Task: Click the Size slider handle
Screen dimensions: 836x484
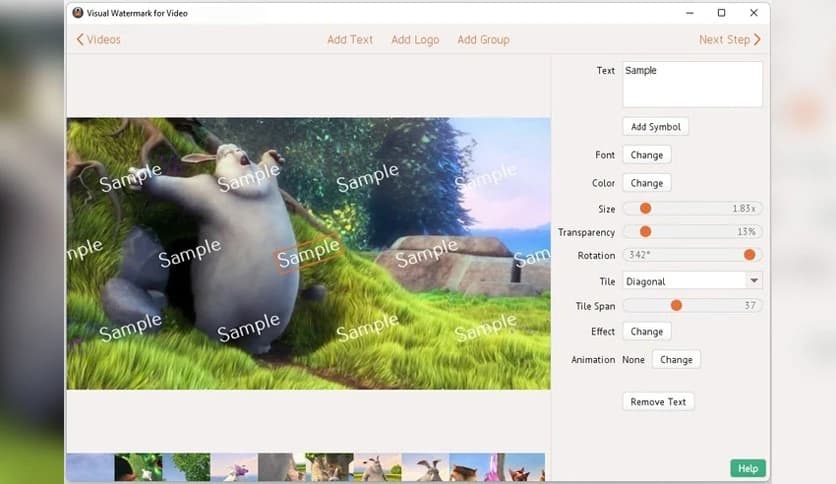Action: [645, 208]
